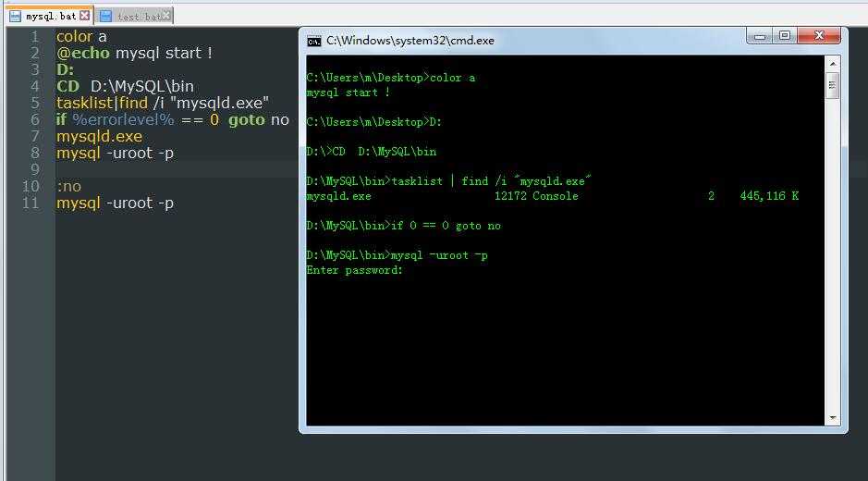Close the mysql.bat tab
868x481 pixels.
84,15
